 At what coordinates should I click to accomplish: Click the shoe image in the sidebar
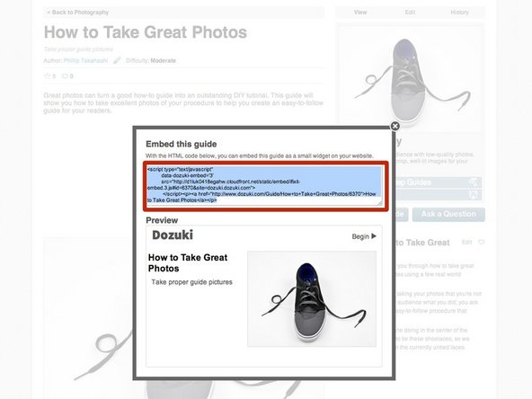pos(410,78)
